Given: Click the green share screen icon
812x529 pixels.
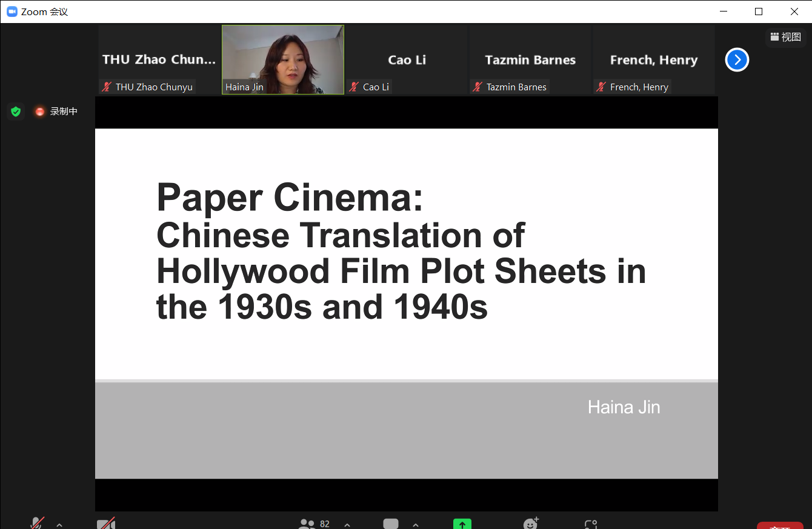Looking at the screenshot, I should pos(462,524).
